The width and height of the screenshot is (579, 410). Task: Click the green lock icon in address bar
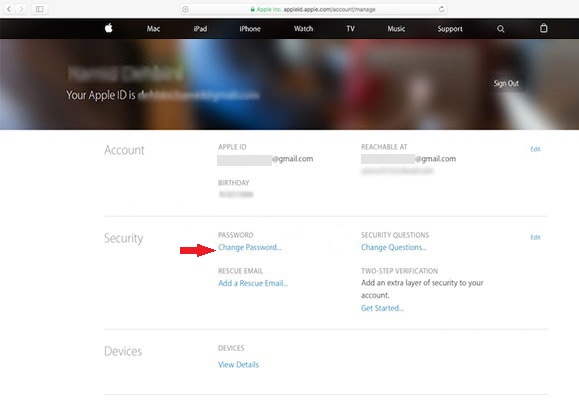pyautogui.click(x=253, y=9)
